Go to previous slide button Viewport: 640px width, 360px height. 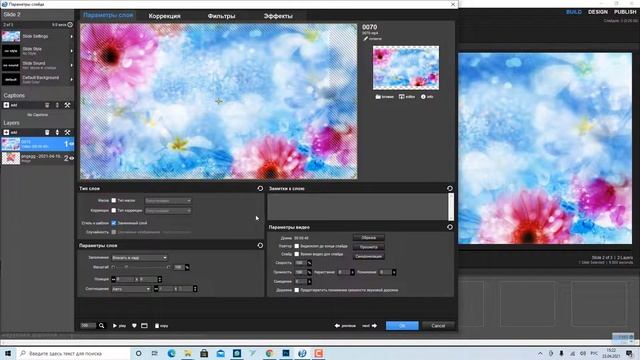click(x=345, y=326)
